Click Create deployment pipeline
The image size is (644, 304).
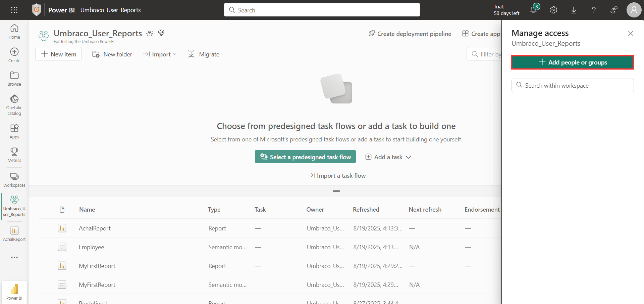(410, 34)
